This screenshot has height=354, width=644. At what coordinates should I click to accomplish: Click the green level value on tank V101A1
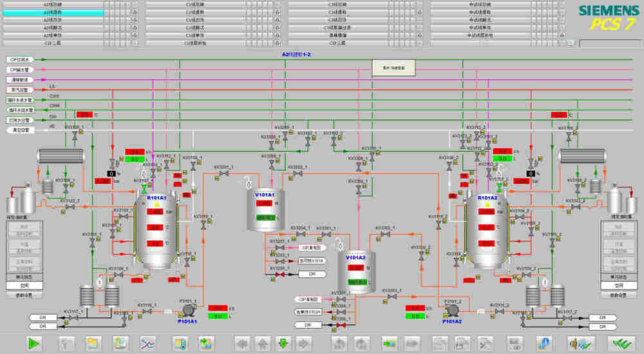pyautogui.click(x=265, y=217)
